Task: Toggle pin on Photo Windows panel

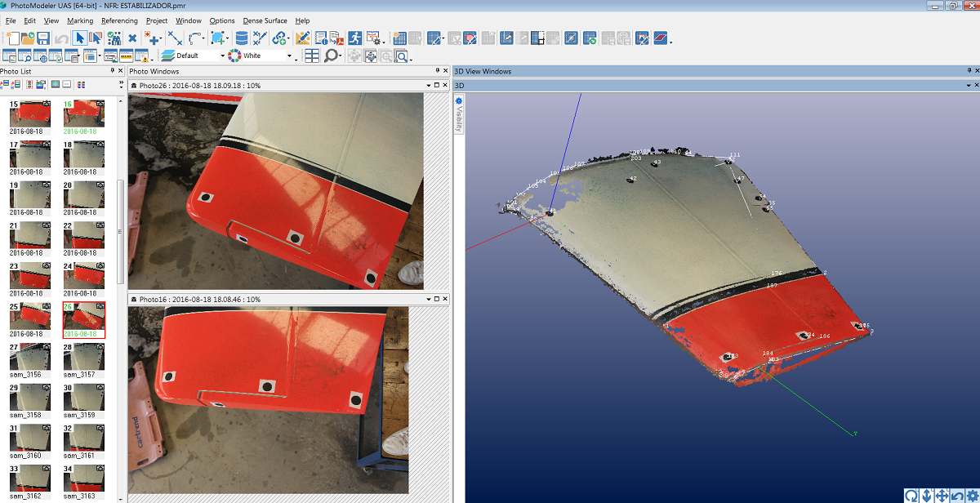Action: [x=437, y=71]
